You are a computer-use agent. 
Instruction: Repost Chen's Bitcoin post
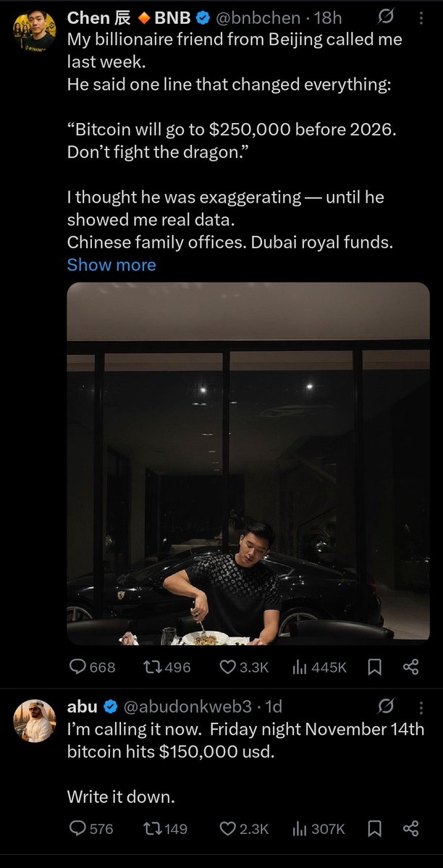[x=151, y=667]
